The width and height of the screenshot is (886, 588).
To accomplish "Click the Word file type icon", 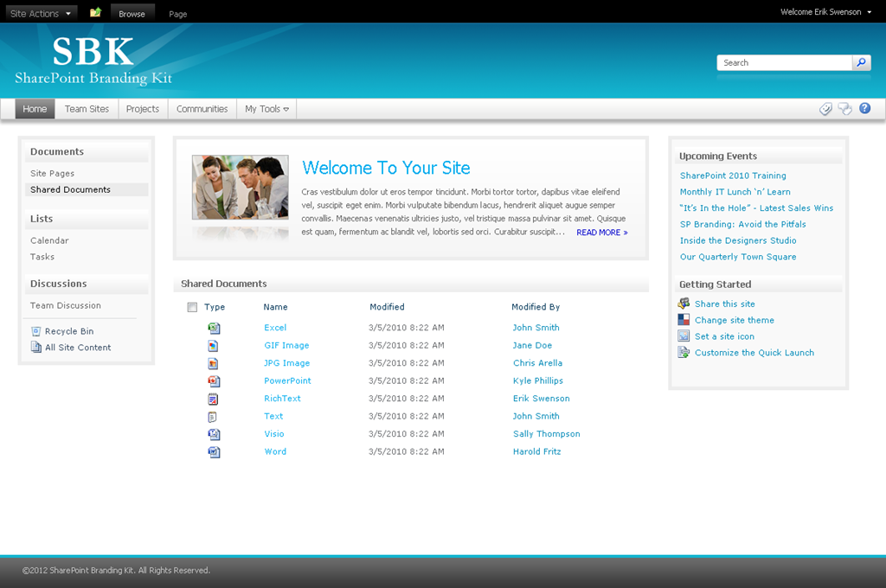I will tap(214, 452).
